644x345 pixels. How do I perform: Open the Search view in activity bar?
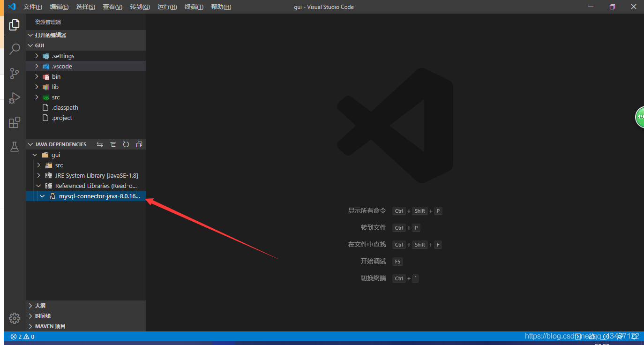click(x=15, y=49)
